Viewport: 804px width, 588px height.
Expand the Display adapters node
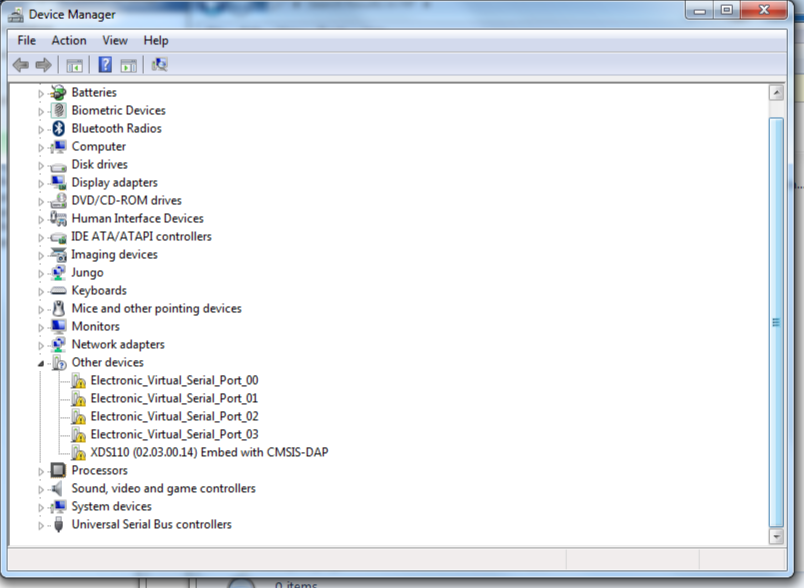(41, 183)
